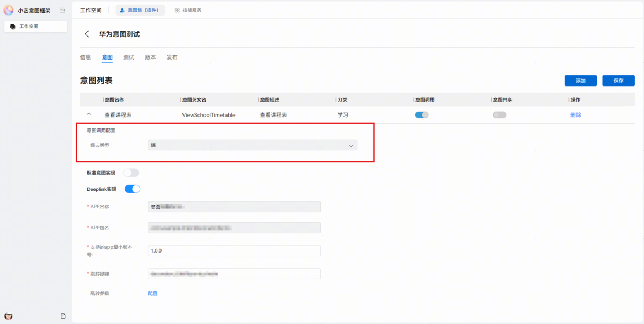Disable the 意图调用 toggle
The height and width of the screenshot is (324, 644).
click(x=422, y=115)
